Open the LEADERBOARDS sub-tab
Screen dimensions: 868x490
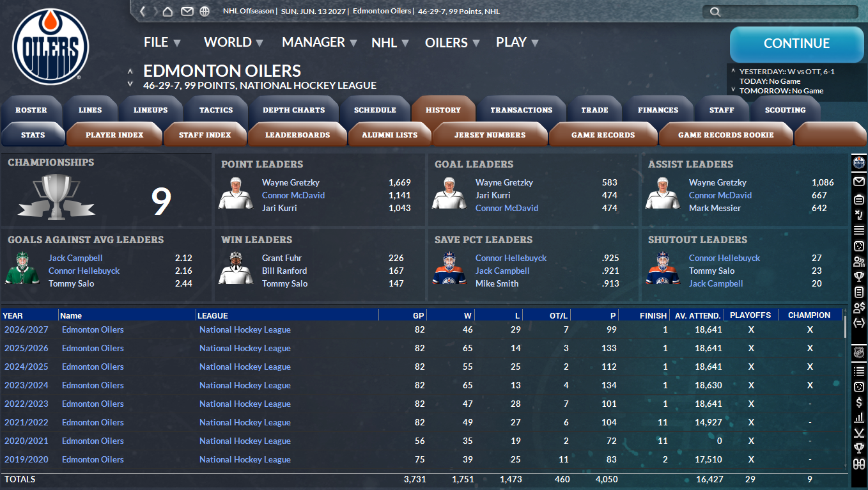(x=298, y=135)
